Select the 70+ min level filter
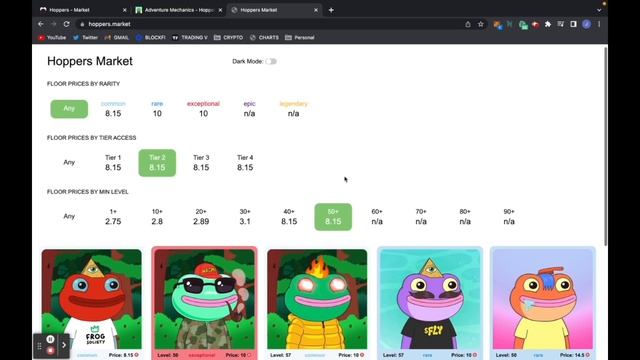 coord(421,216)
